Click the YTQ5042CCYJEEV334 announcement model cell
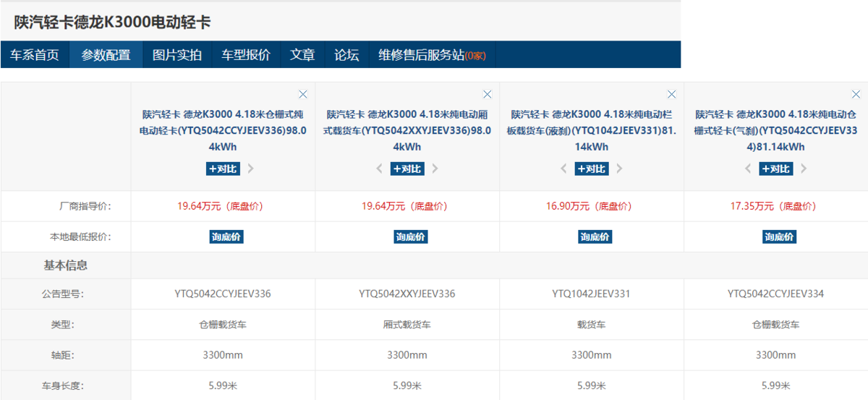868x400 pixels. tap(776, 294)
